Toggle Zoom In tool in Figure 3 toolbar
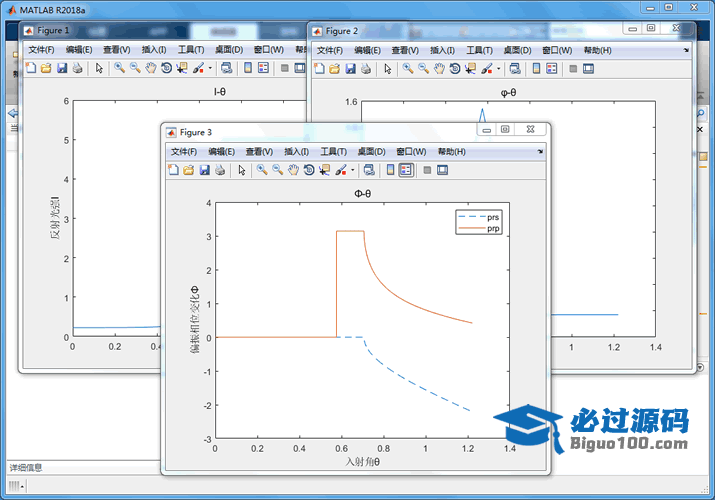The height and width of the screenshot is (500, 715). pyautogui.click(x=262, y=170)
